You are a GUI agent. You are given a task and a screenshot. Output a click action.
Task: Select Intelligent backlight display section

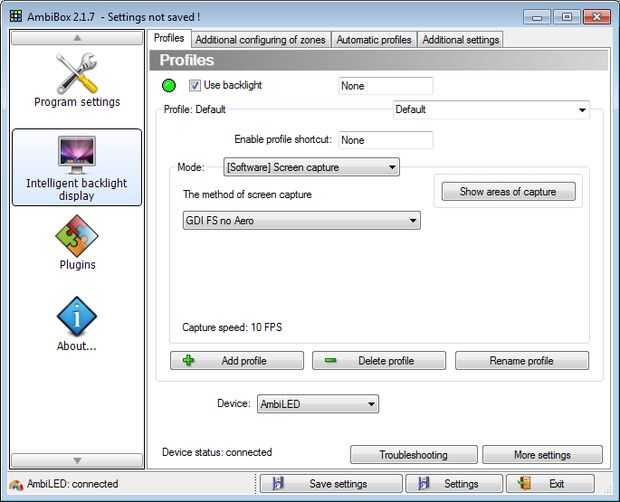[77, 167]
